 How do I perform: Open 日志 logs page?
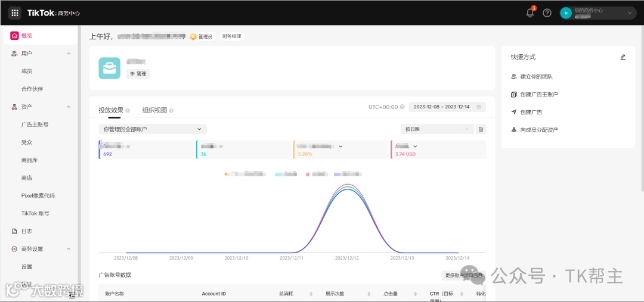pos(27,231)
